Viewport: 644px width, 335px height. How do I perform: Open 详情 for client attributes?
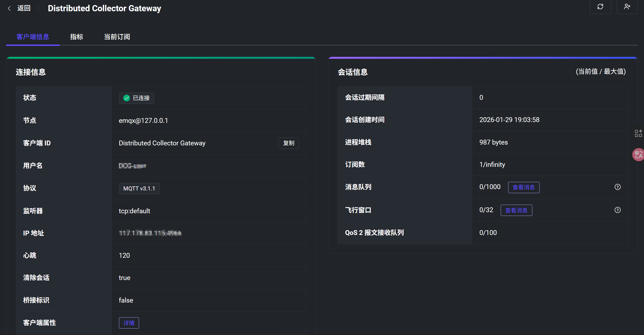(x=129, y=323)
